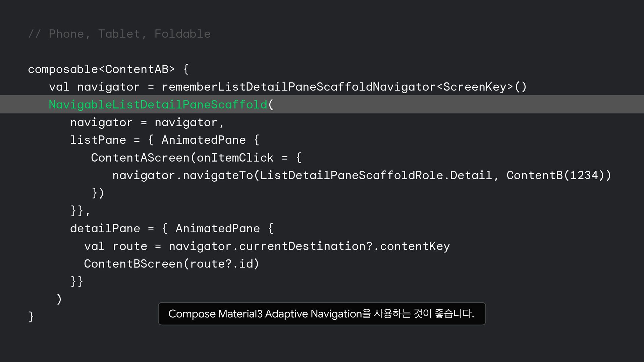Click the 'detailPane' parameter name

tap(105, 228)
